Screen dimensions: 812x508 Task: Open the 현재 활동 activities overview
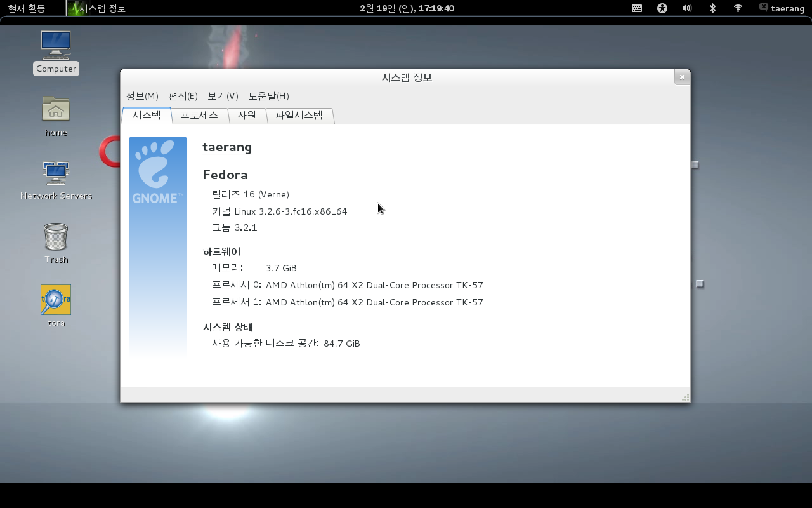27,8
